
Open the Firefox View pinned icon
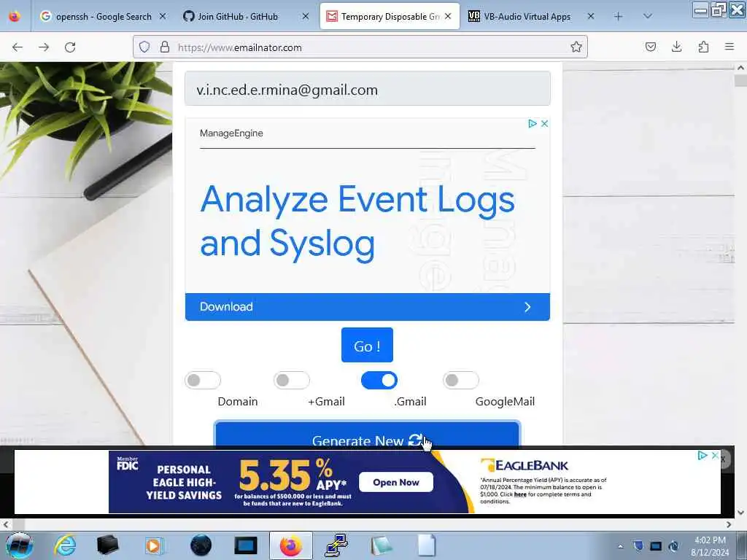coord(15,16)
